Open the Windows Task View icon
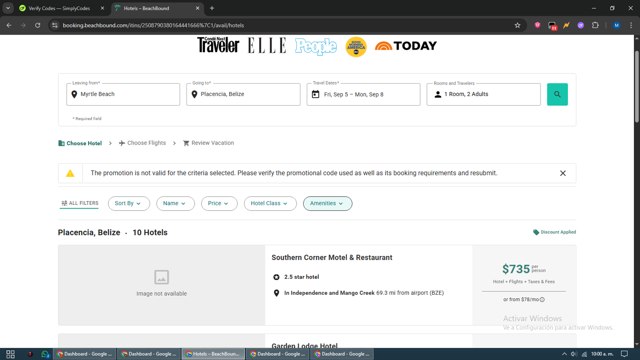 (x=10, y=354)
